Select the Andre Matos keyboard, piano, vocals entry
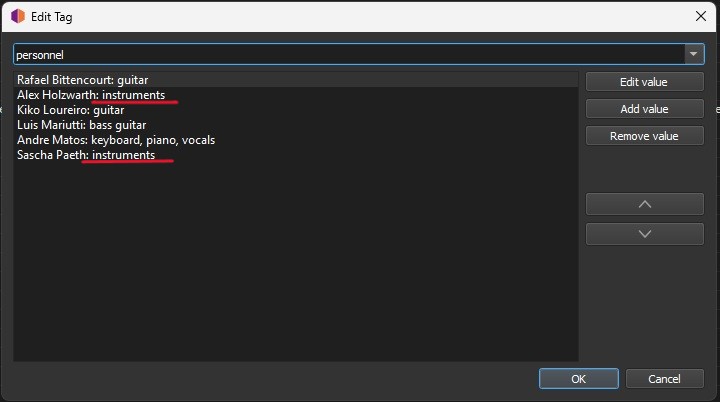The height and width of the screenshot is (402, 720). (115, 140)
